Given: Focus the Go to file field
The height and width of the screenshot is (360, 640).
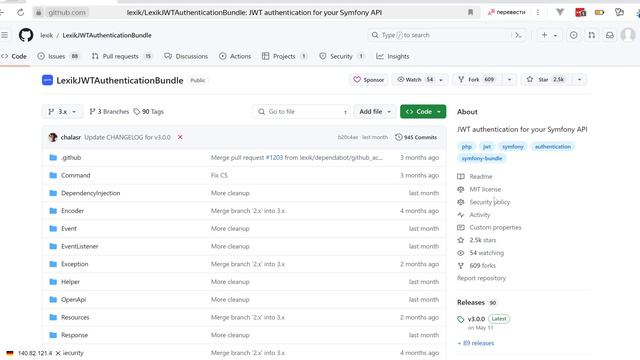Looking at the screenshot, I should (302, 111).
